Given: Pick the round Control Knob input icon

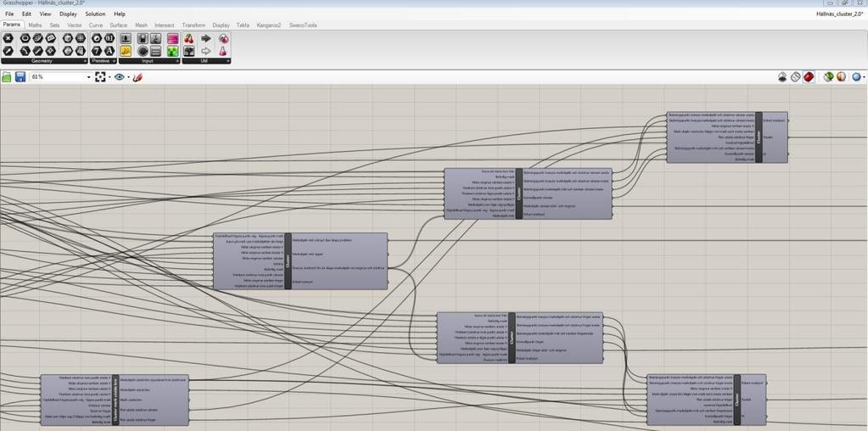Looking at the screenshot, I should pyautogui.click(x=143, y=52).
